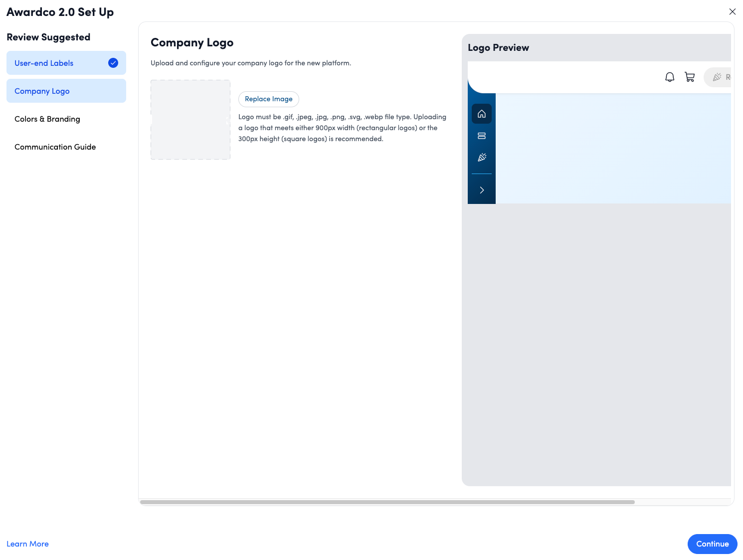Select the Company Logo step in the sidebar
Image resolution: width=743 pixels, height=560 pixels.
click(42, 91)
